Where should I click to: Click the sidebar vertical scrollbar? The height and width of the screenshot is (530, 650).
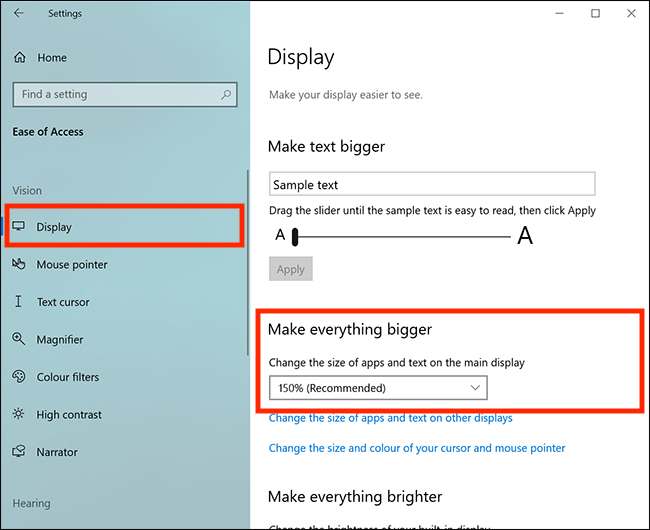coord(247,260)
